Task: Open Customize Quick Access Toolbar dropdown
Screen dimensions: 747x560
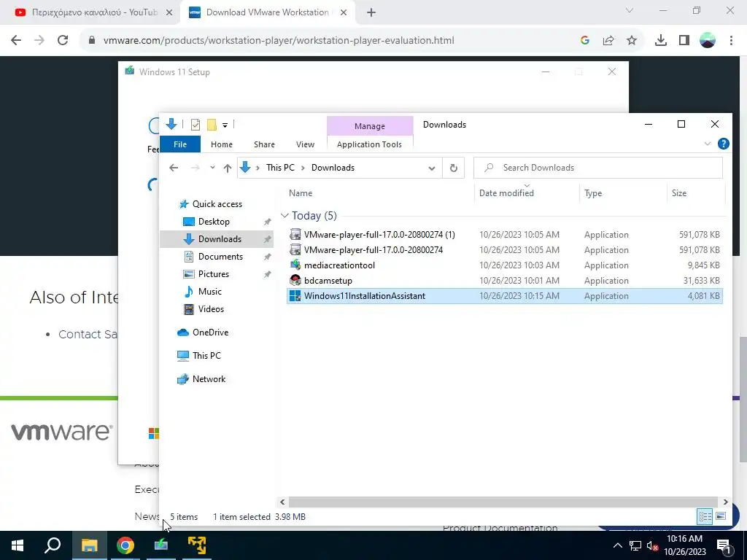Action: pos(225,125)
